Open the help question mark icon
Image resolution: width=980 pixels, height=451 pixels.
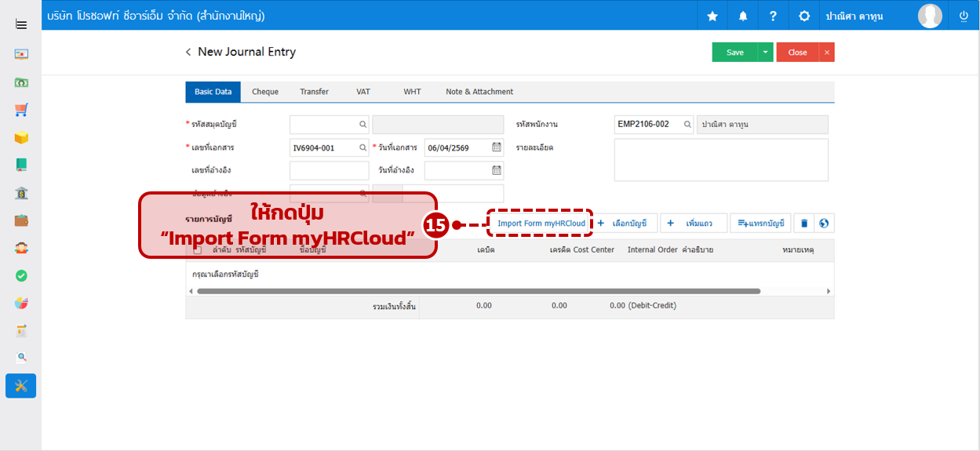pos(773,16)
